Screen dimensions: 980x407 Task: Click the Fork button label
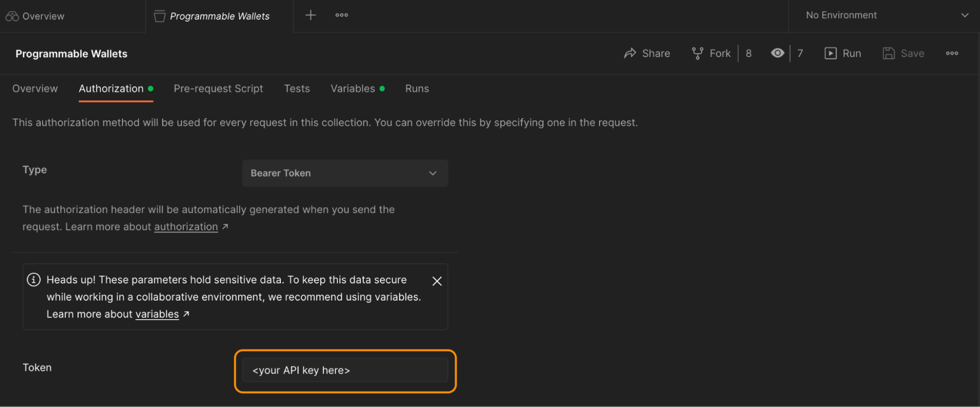(720, 53)
